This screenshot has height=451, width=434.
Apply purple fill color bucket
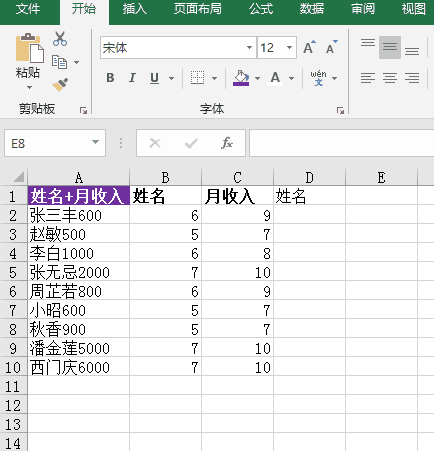[x=241, y=78]
